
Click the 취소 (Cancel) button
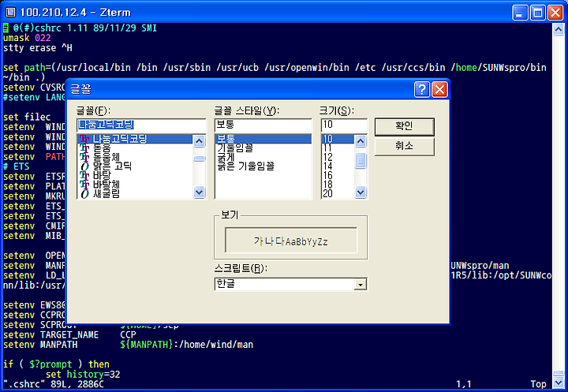click(404, 147)
